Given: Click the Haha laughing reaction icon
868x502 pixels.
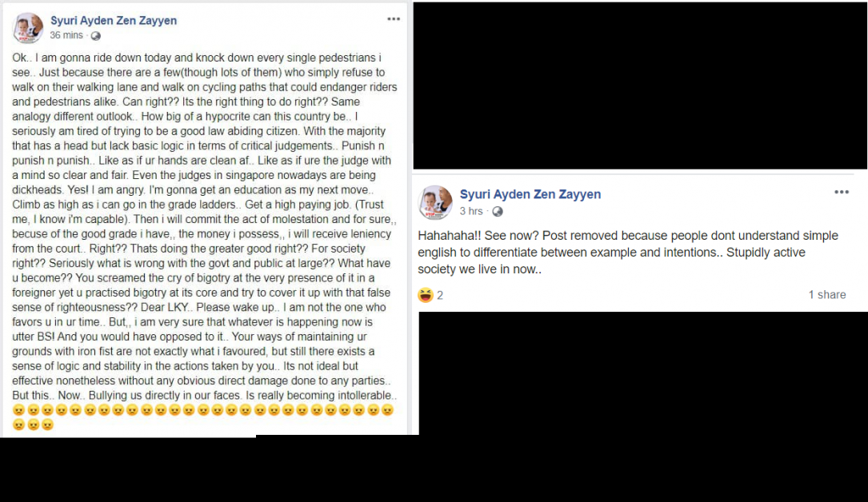Looking at the screenshot, I should click(x=426, y=294).
